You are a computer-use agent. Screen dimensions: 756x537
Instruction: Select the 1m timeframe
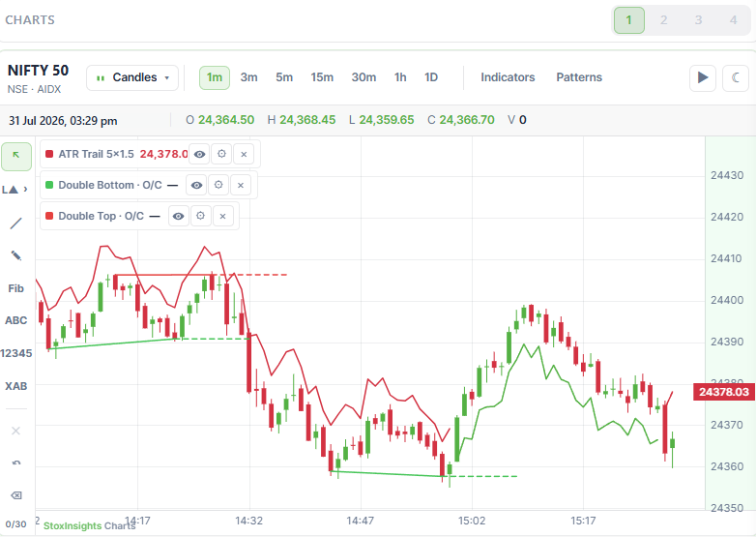tap(215, 77)
